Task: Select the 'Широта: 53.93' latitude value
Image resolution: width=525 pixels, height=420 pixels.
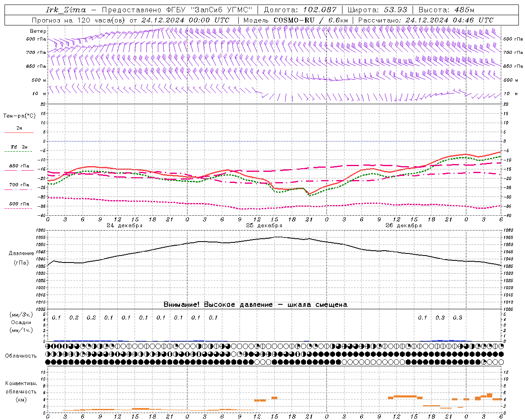Action: click(377, 10)
